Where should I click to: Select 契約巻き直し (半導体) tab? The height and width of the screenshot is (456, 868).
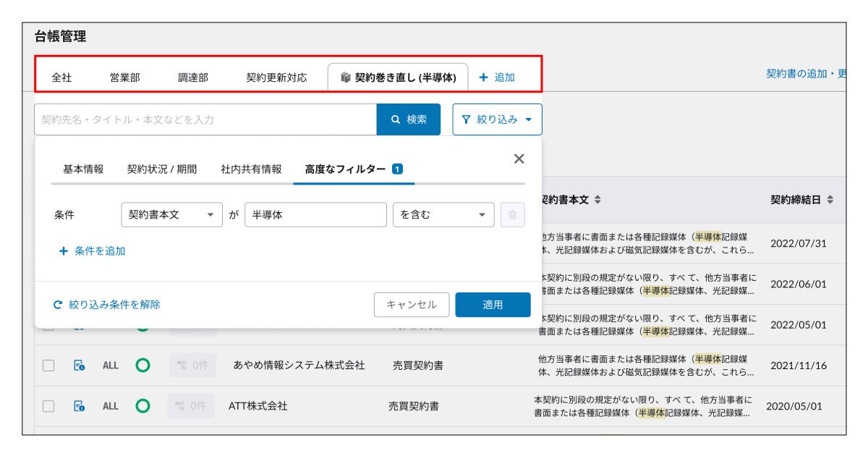tap(398, 77)
